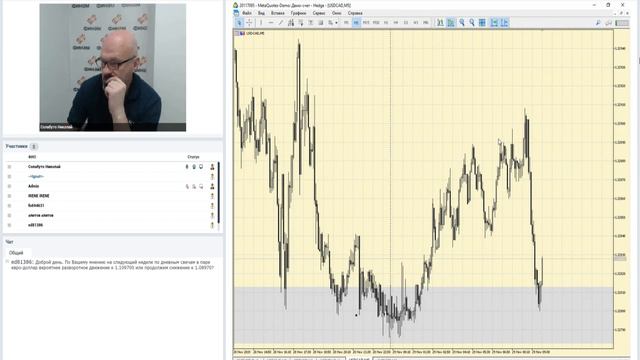Switch chart to D1 timeframe
Viewport: 640px width, 360px height.
click(406, 23)
